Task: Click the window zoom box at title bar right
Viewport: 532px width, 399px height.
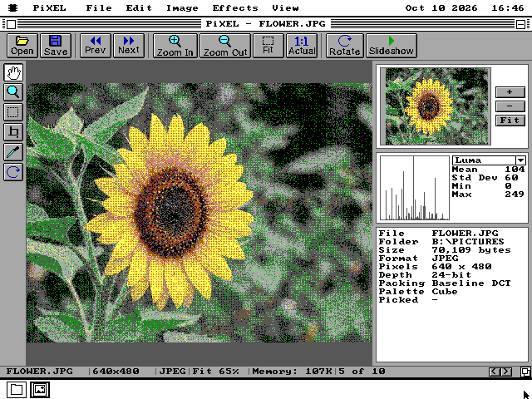Action: (x=521, y=24)
